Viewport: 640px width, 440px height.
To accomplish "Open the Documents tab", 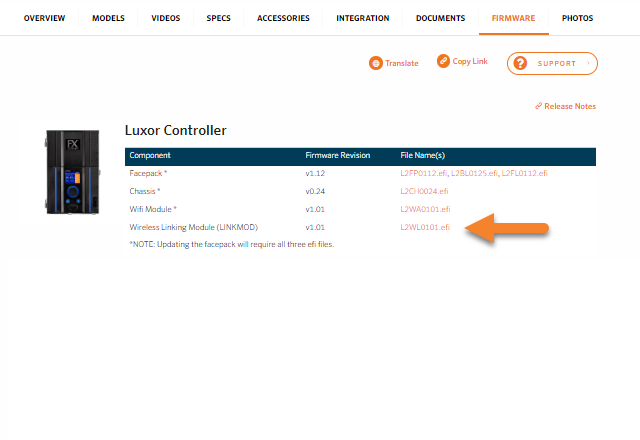I will tap(440, 18).
